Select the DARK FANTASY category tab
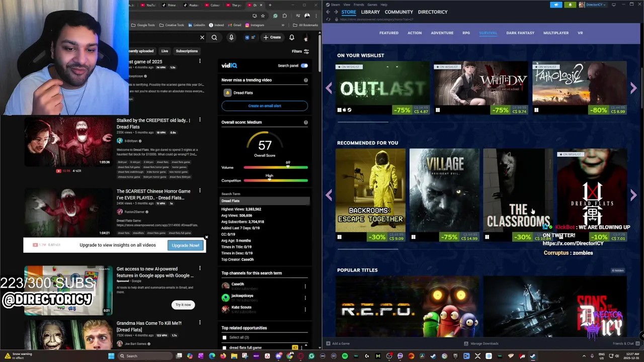 pyautogui.click(x=520, y=33)
